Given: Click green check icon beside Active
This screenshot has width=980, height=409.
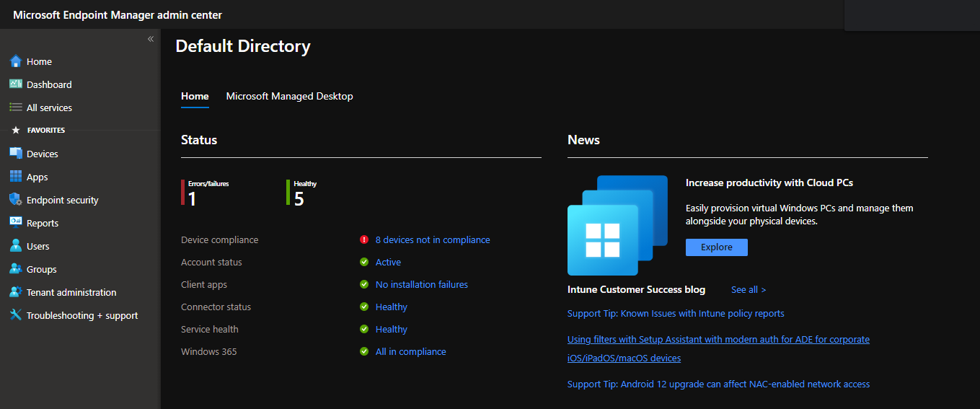Looking at the screenshot, I should pos(364,262).
